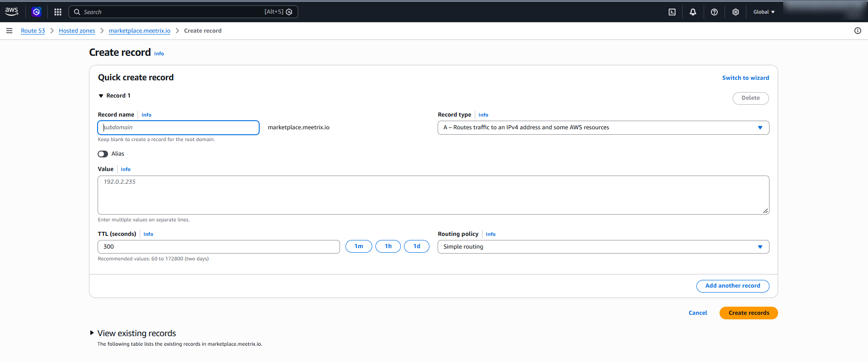
Task: Open the Record type dropdown
Action: coord(603,127)
